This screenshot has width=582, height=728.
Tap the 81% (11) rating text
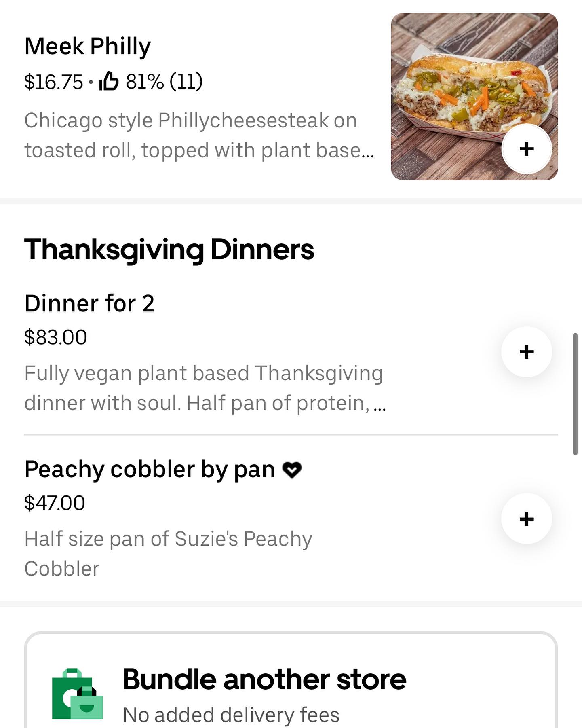164,81
